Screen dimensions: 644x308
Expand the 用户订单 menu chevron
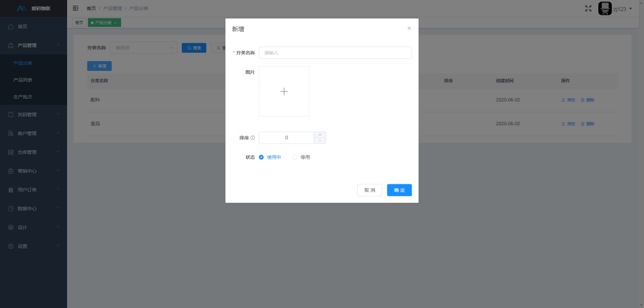point(58,190)
